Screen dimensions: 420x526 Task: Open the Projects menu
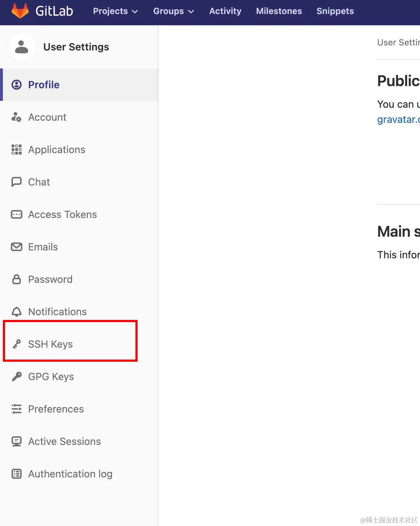click(115, 11)
